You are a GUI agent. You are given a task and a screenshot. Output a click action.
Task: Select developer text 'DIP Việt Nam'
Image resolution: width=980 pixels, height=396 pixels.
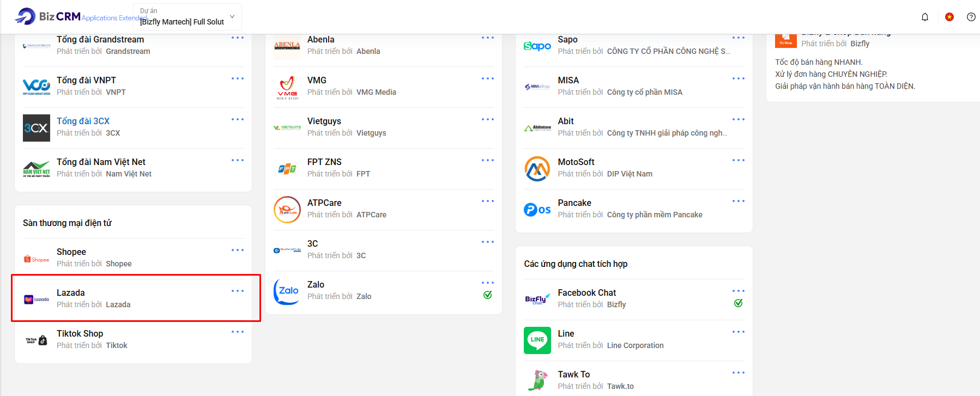point(630,174)
